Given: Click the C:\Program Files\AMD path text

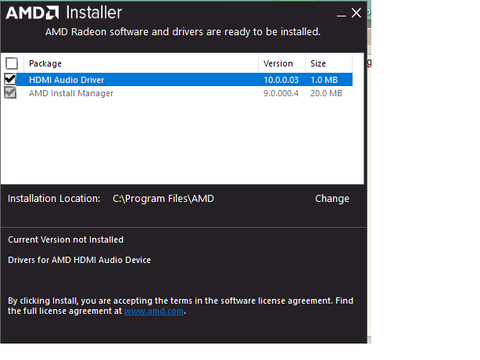Looking at the screenshot, I should (x=163, y=199).
